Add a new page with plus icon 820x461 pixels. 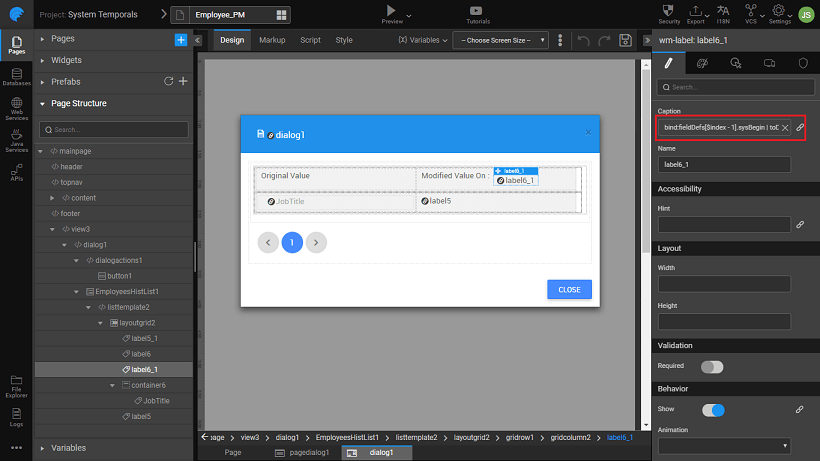pyautogui.click(x=181, y=39)
